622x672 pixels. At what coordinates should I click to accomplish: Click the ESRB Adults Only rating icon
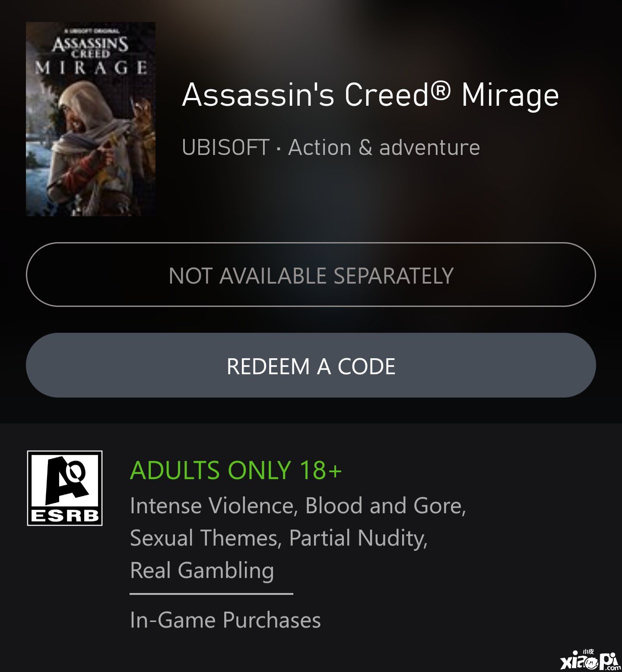[65, 488]
